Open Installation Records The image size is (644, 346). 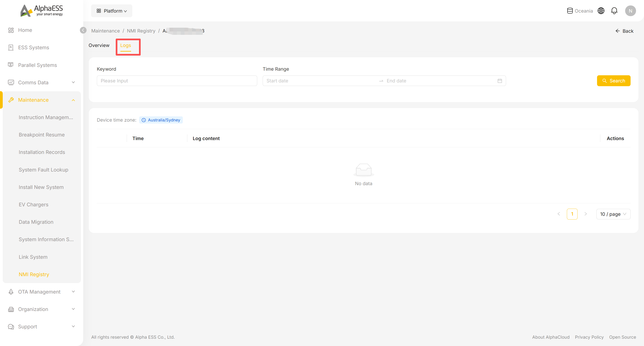pos(42,152)
